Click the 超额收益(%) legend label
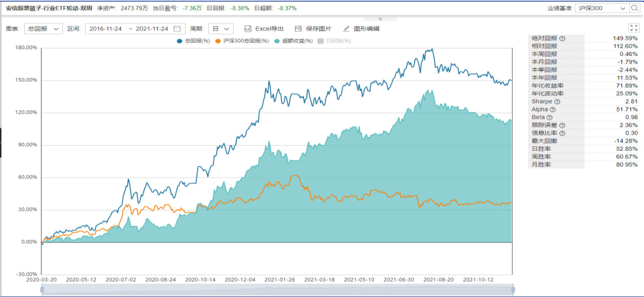This screenshot has height=297, width=644. pyautogui.click(x=297, y=41)
